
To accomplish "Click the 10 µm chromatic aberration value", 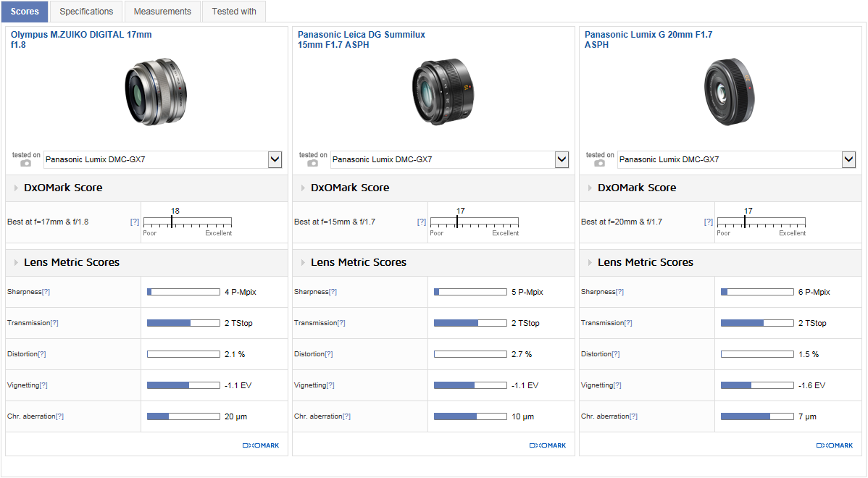I will pyautogui.click(x=522, y=416).
